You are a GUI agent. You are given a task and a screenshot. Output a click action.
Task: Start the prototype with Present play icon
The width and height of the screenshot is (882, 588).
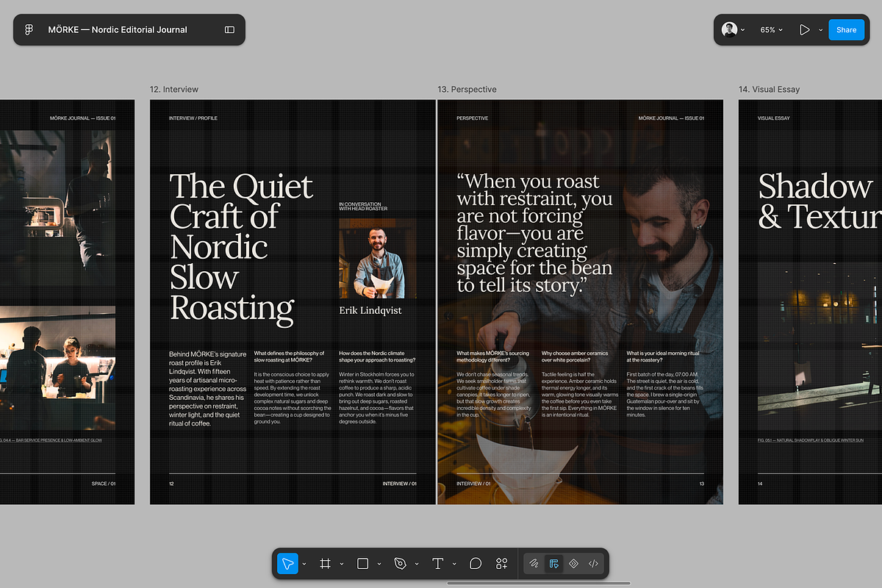804,30
